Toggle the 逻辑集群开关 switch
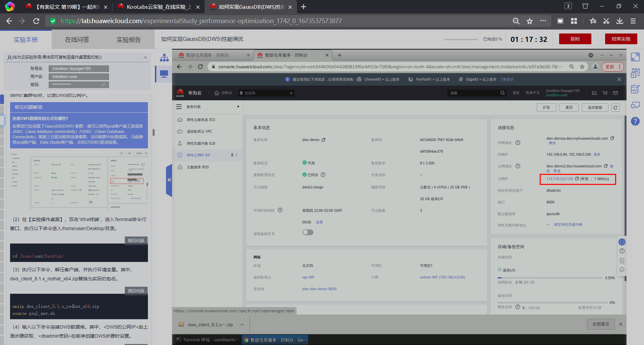 click(x=308, y=232)
